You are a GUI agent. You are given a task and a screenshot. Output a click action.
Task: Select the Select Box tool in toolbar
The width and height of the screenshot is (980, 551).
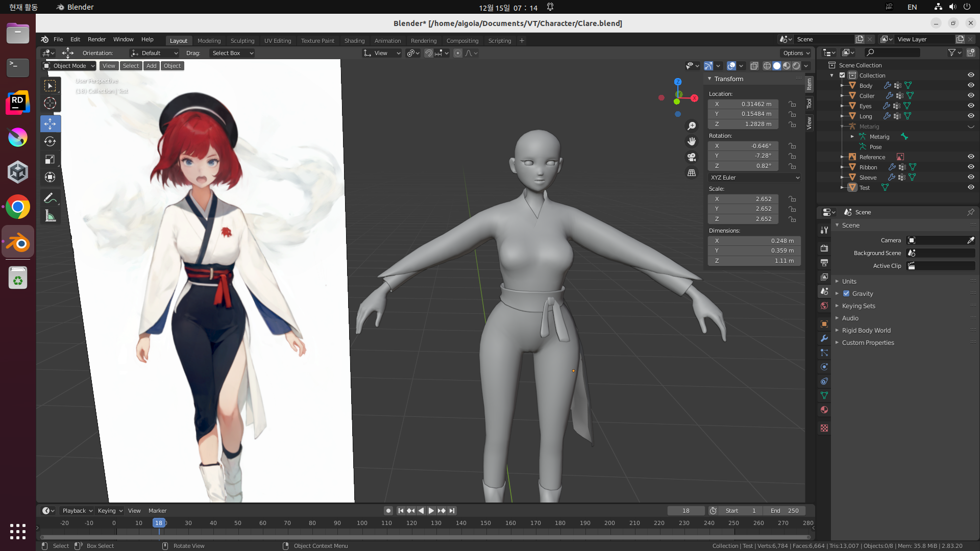click(x=50, y=86)
